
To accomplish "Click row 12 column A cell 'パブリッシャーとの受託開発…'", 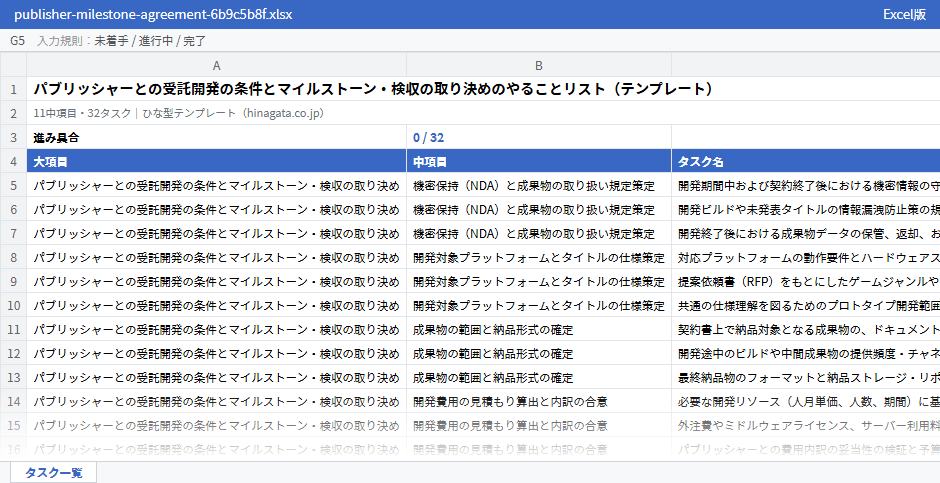I will pos(216,353).
